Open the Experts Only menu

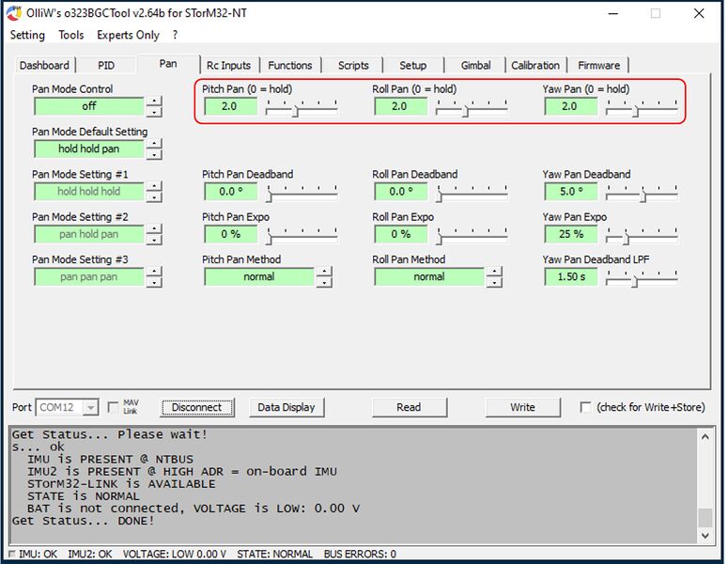(128, 35)
